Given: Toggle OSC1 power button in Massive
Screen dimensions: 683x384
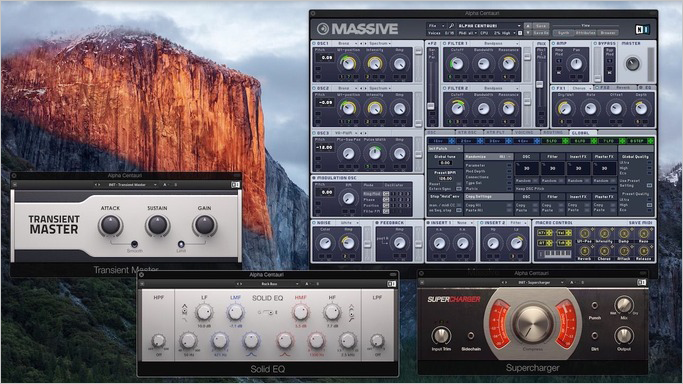Looking at the screenshot, I should 314,44.
